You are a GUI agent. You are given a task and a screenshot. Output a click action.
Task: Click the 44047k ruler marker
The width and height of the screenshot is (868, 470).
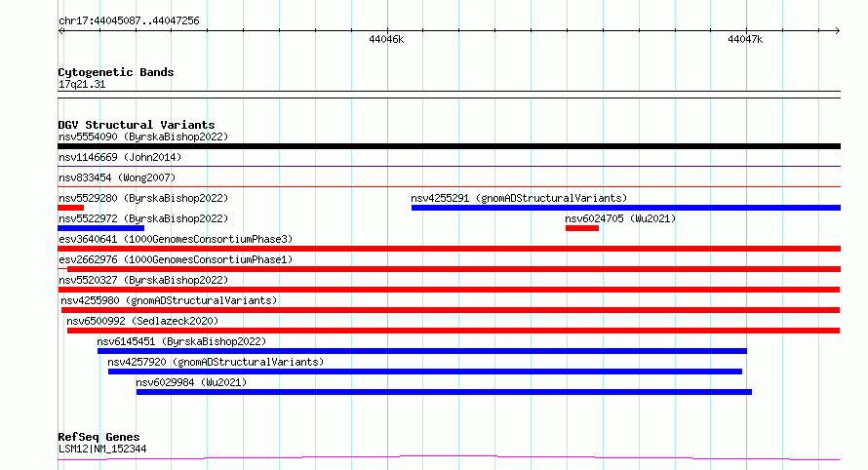(745, 39)
